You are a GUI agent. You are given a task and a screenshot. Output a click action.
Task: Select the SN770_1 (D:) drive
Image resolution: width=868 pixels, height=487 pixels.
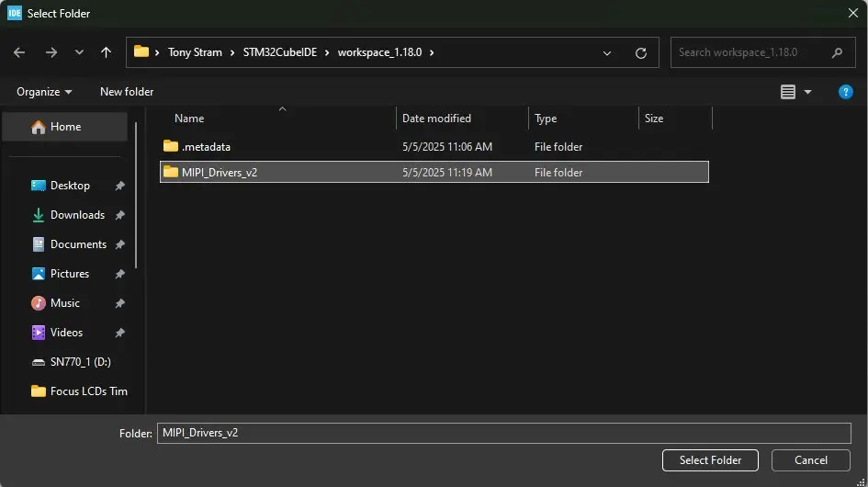[x=80, y=362]
